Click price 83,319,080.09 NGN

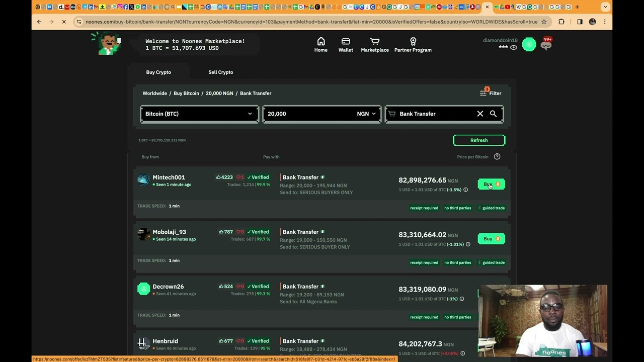point(428,289)
